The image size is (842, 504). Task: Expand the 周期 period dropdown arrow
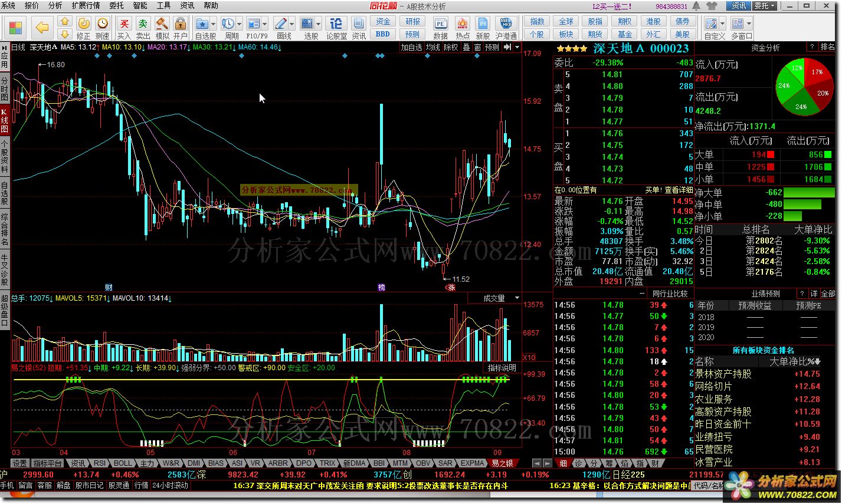coord(239,24)
